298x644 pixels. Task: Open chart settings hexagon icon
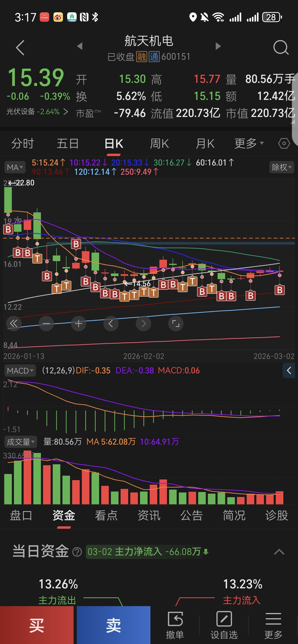(284, 143)
